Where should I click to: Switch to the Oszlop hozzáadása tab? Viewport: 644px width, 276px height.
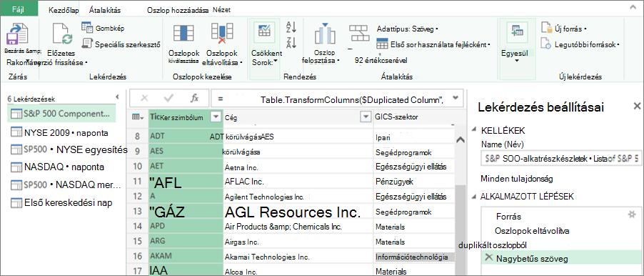(178, 11)
